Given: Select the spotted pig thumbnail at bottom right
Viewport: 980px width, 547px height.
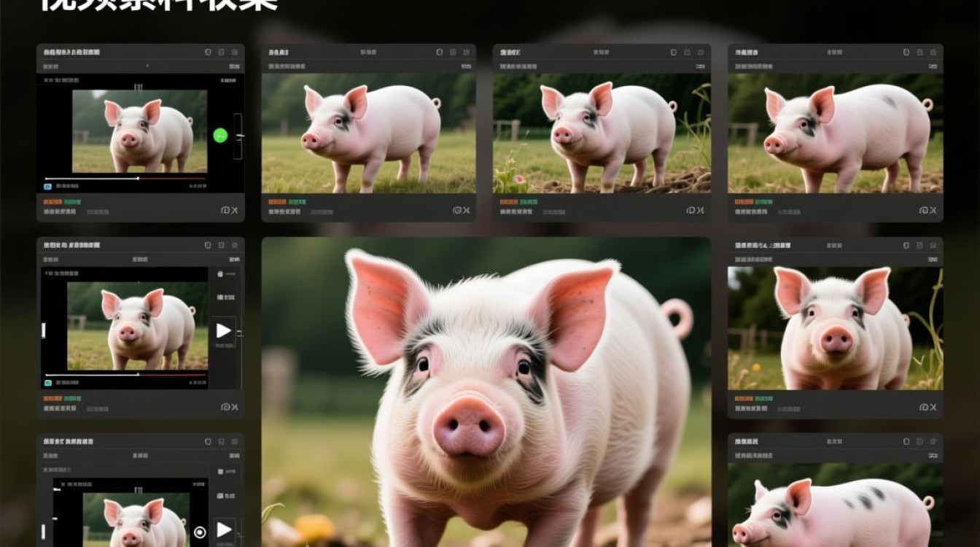Looking at the screenshot, I should point(836,505).
